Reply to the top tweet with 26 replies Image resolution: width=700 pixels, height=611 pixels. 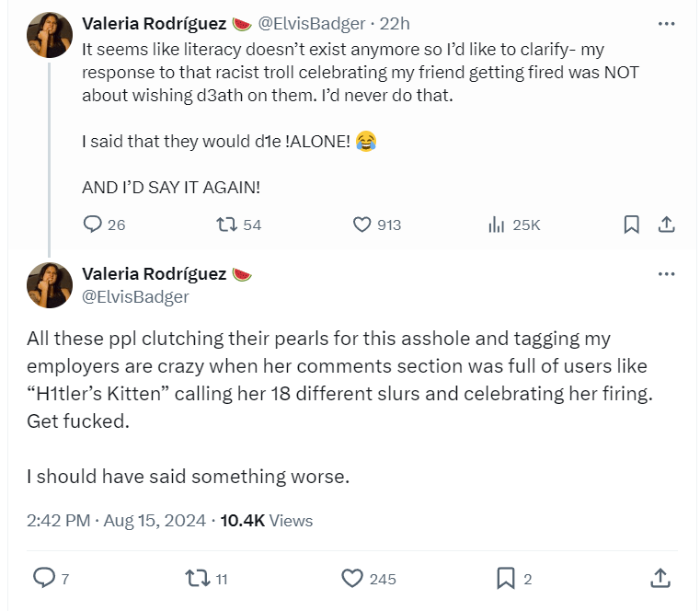93,225
